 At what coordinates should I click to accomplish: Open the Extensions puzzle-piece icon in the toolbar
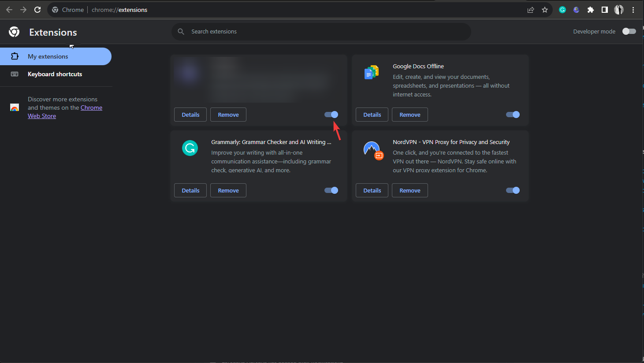coord(590,9)
